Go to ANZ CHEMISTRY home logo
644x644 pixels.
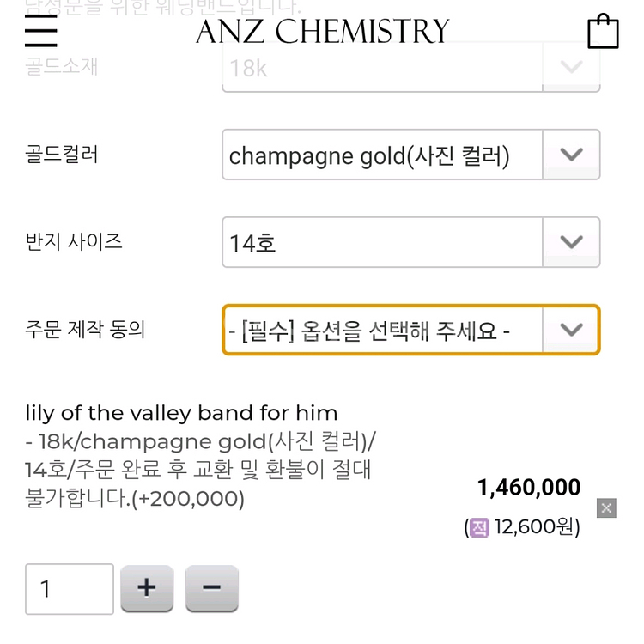tap(322, 31)
